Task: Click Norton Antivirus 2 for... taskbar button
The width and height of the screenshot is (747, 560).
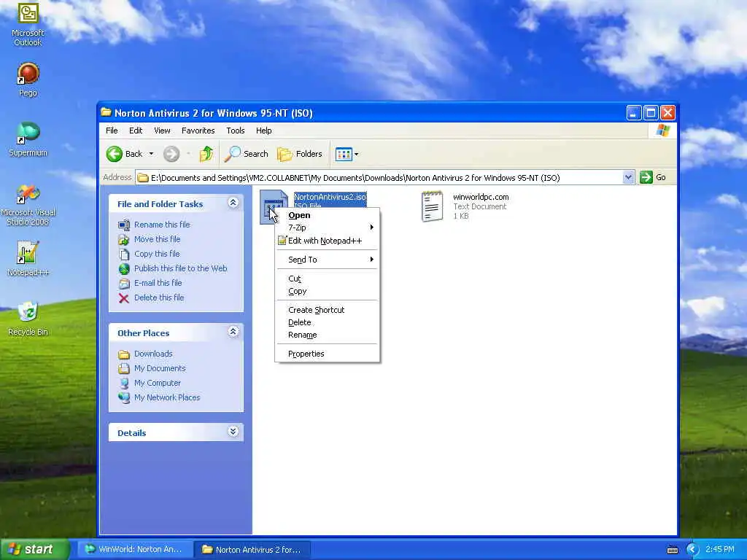Action: click(x=253, y=550)
